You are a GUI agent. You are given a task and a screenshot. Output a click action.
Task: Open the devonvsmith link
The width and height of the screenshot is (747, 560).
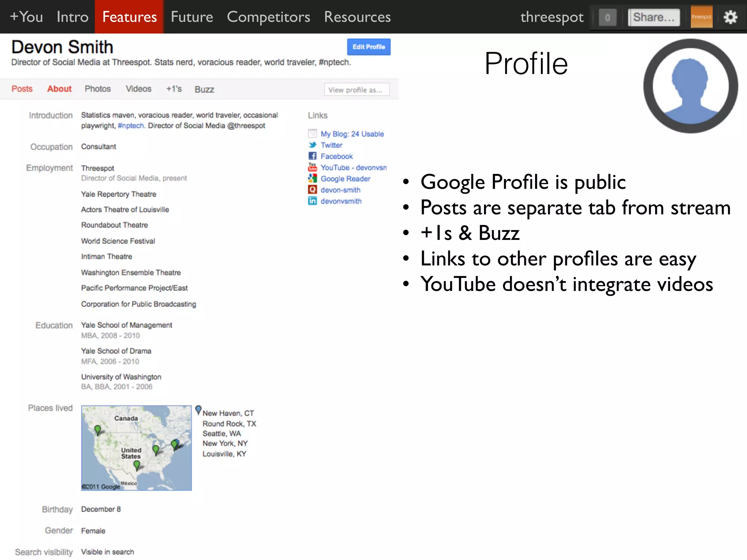(x=341, y=201)
